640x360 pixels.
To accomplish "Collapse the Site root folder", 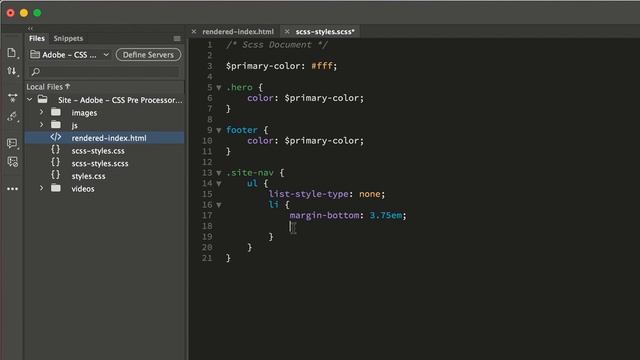I will (30, 100).
